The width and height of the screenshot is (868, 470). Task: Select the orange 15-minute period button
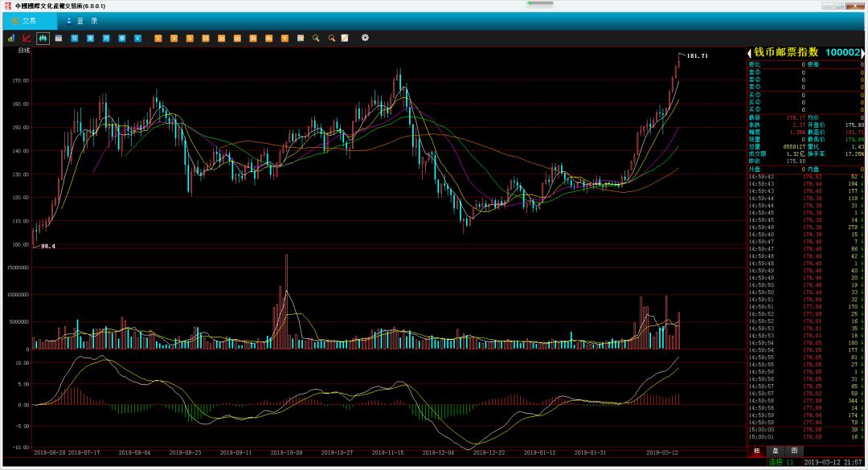click(x=206, y=39)
